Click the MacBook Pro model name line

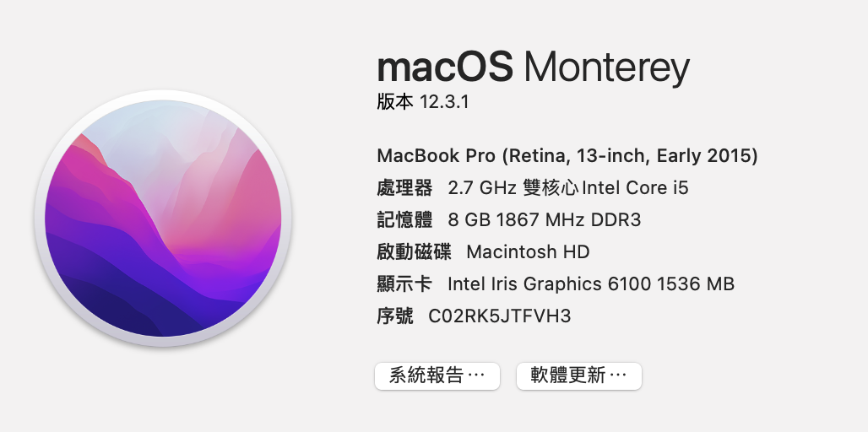click(567, 157)
